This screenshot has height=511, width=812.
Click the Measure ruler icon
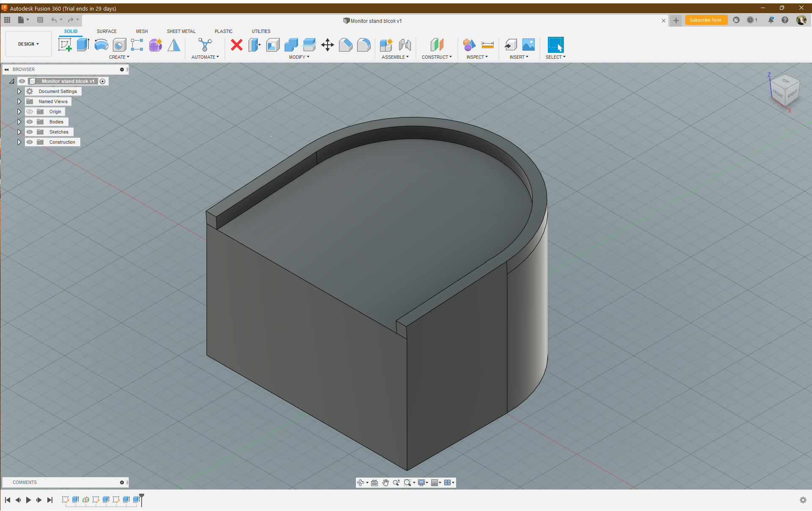(x=487, y=45)
